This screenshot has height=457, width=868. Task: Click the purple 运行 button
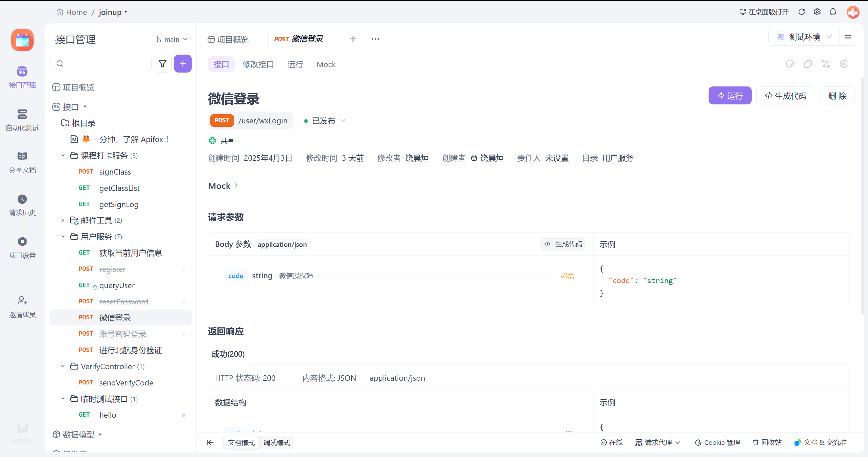pyautogui.click(x=730, y=96)
